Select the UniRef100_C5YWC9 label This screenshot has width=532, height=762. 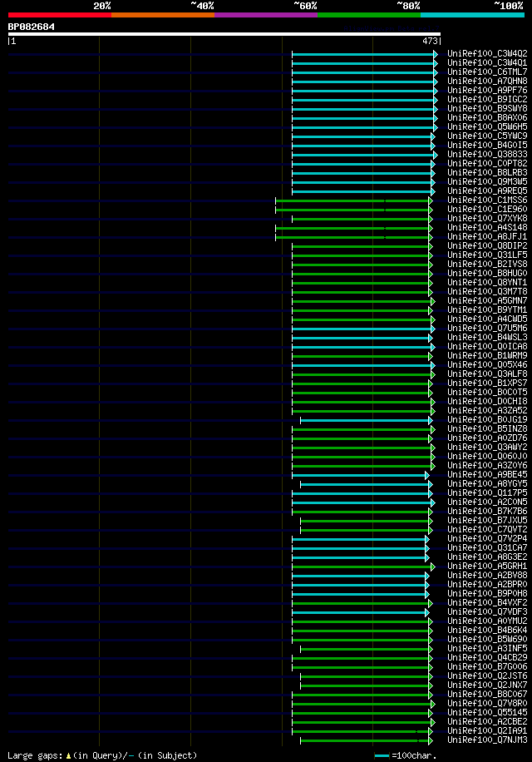click(x=487, y=136)
